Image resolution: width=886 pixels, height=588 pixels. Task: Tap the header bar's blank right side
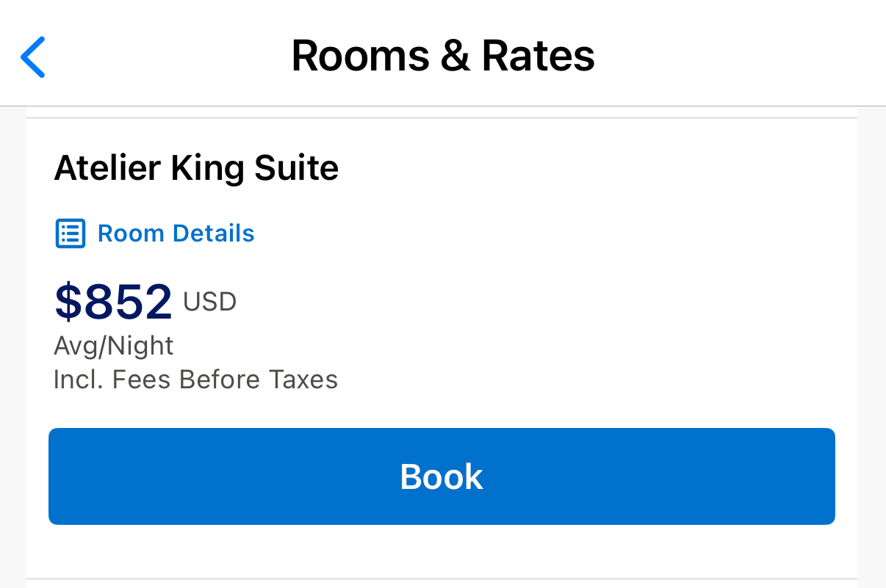point(771,56)
